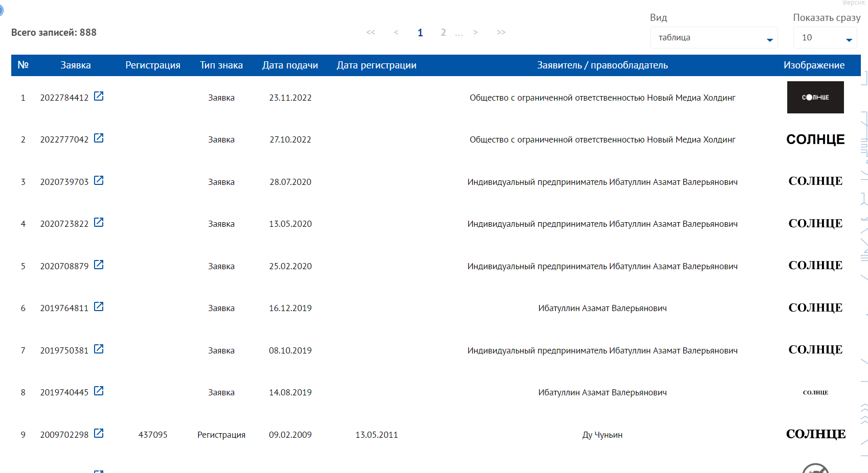Viewport: 868px width, 473px height.
Task: Click filing date 14.08.2019
Action: (x=290, y=393)
